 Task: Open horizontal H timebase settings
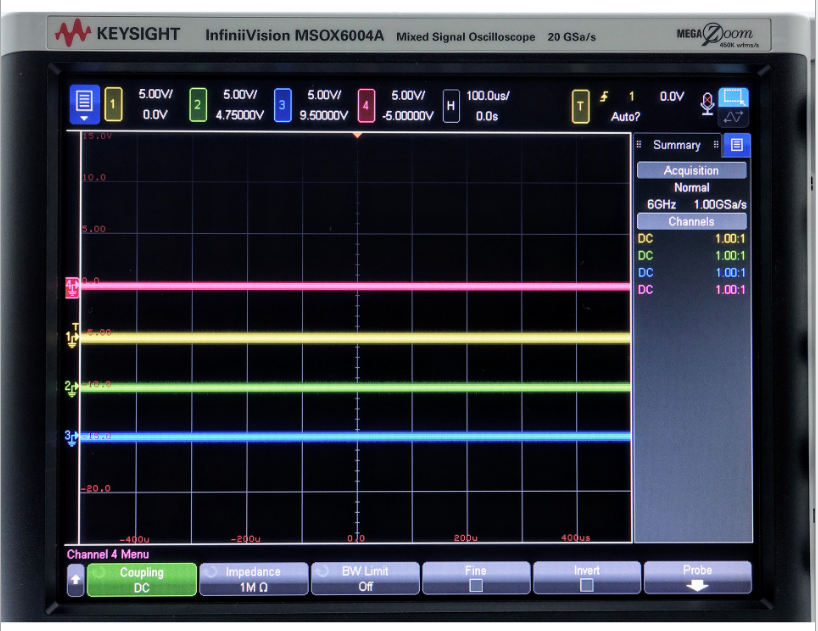point(451,104)
